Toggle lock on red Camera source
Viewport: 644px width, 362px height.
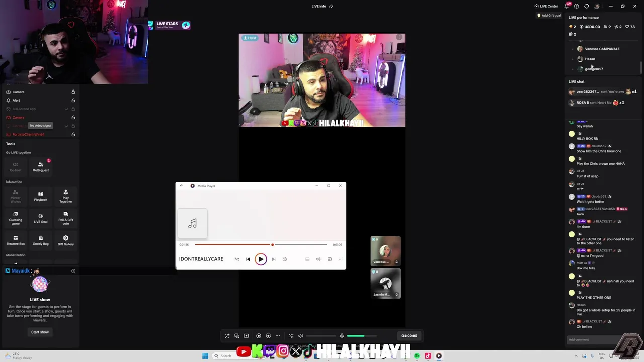(73, 117)
